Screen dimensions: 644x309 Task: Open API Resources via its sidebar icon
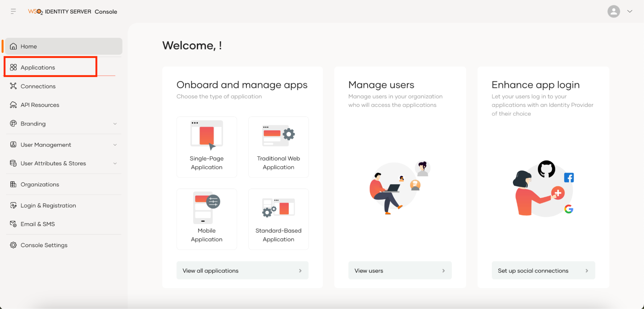[13, 105]
